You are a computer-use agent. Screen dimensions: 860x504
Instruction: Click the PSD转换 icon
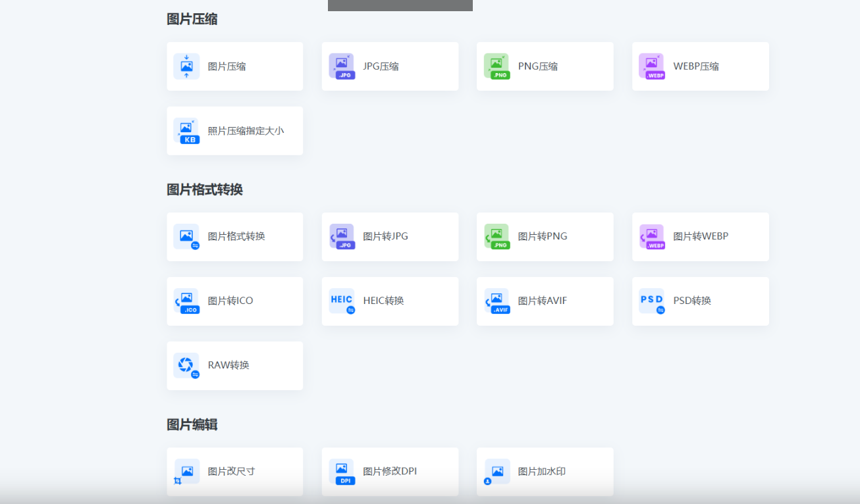651,301
